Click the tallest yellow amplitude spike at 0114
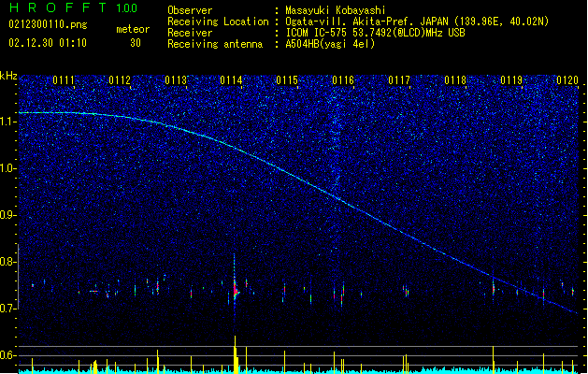Viewport: 588px width, 374px height. tap(236, 354)
